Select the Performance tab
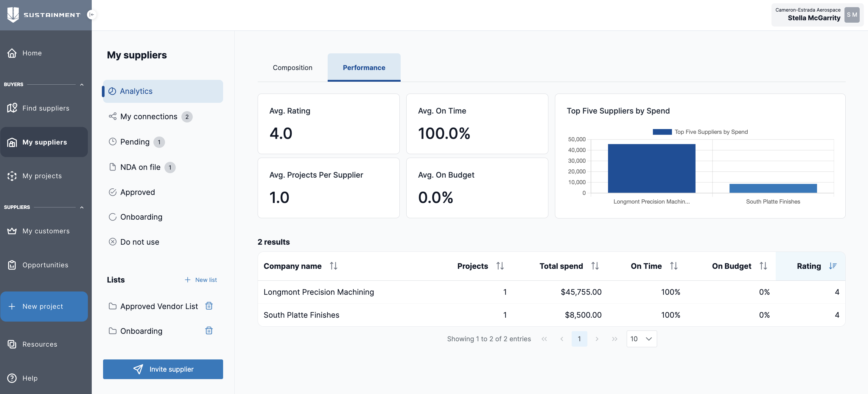The width and height of the screenshot is (868, 394). [364, 67]
